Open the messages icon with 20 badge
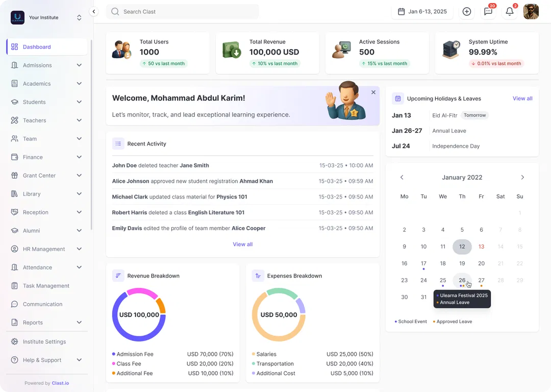The image size is (551, 392). tap(488, 11)
